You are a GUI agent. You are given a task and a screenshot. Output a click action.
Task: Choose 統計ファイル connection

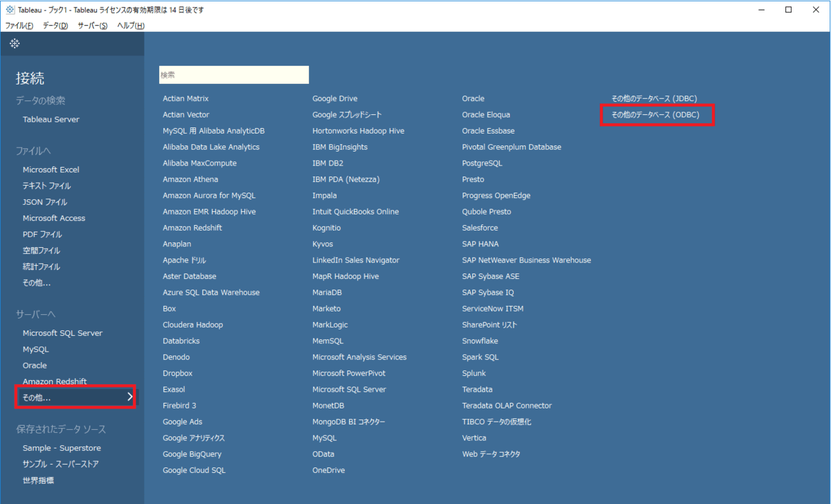point(42,267)
